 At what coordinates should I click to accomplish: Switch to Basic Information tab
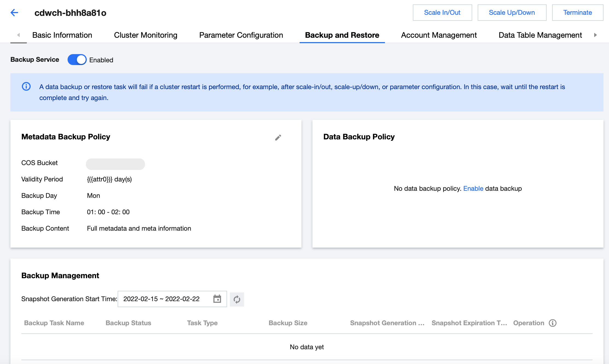point(62,35)
